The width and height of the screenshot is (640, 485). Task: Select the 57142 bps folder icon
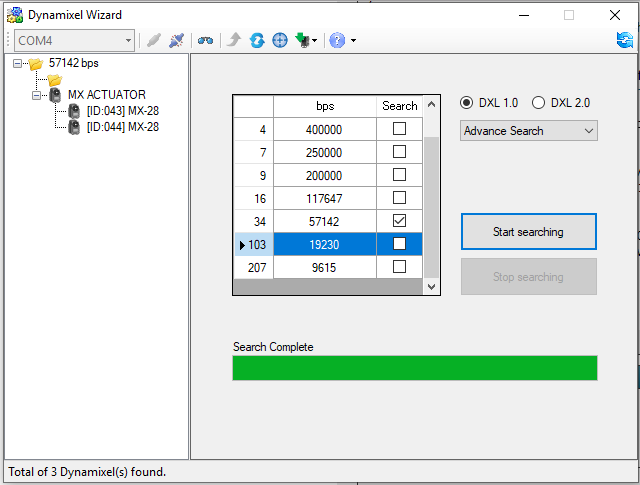click(x=36, y=63)
